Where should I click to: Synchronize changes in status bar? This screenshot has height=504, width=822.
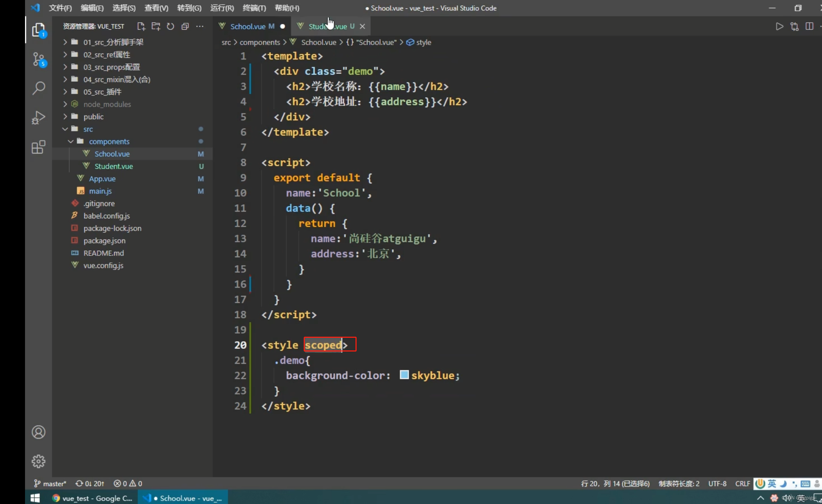[89, 484]
